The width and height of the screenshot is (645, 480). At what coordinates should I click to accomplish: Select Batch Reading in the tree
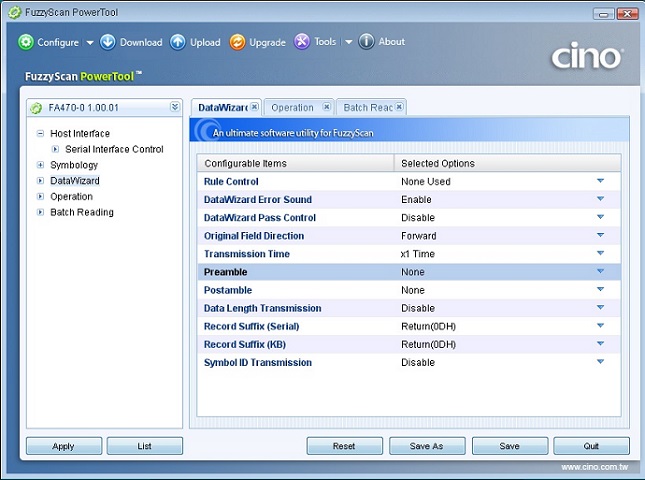[x=81, y=212]
